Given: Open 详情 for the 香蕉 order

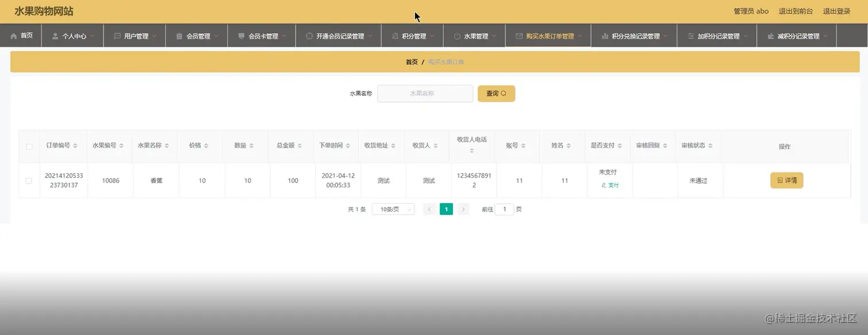Looking at the screenshot, I should click(x=786, y=180).
